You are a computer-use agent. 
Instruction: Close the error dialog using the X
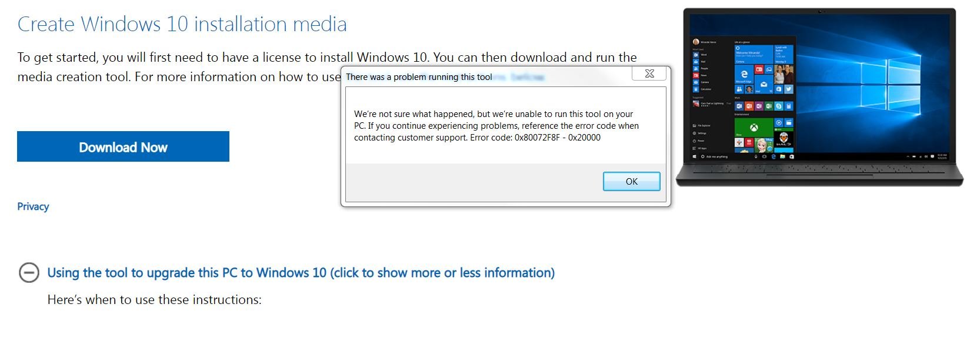pos(649,74)
